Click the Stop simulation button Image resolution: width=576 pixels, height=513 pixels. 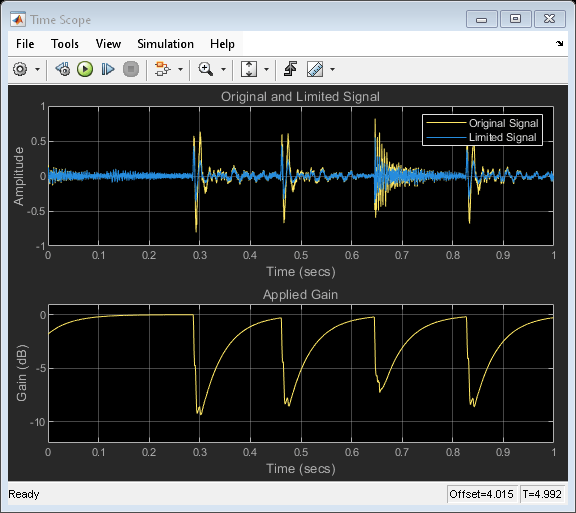point(131,69)
